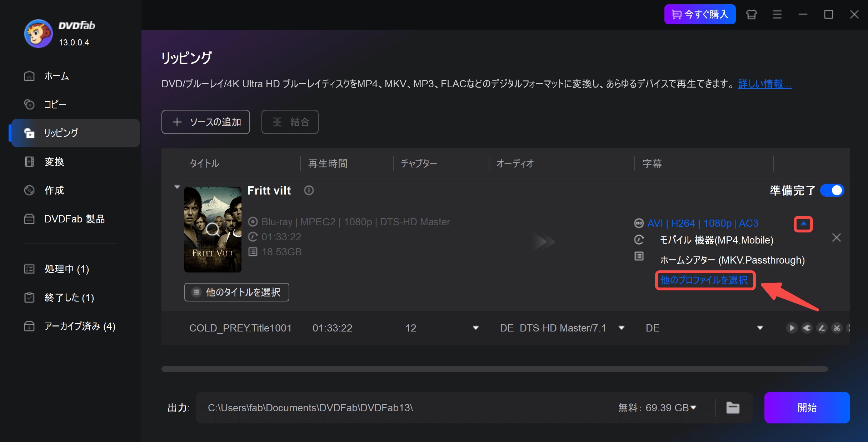Click the ソースの追加 button
The height and width of the screenshot is (442, 868).
click(x=206, y=122)
